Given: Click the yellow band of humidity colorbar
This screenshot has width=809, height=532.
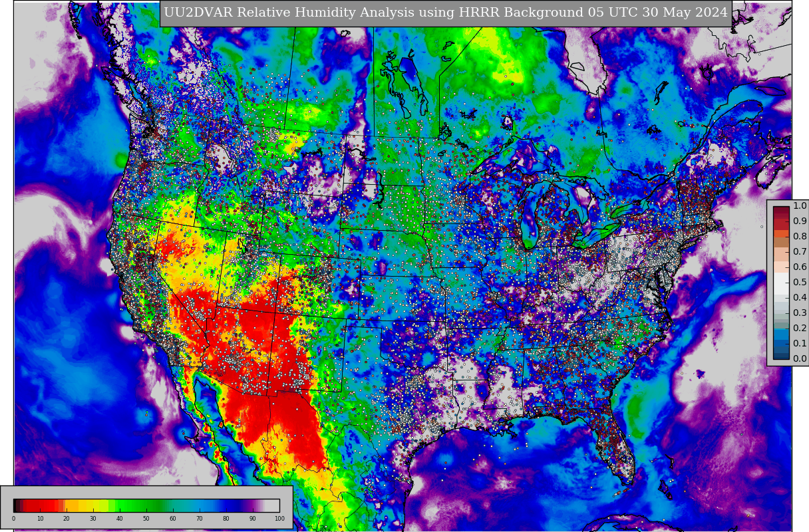Looking at the screenshot, I should (93, 505).
